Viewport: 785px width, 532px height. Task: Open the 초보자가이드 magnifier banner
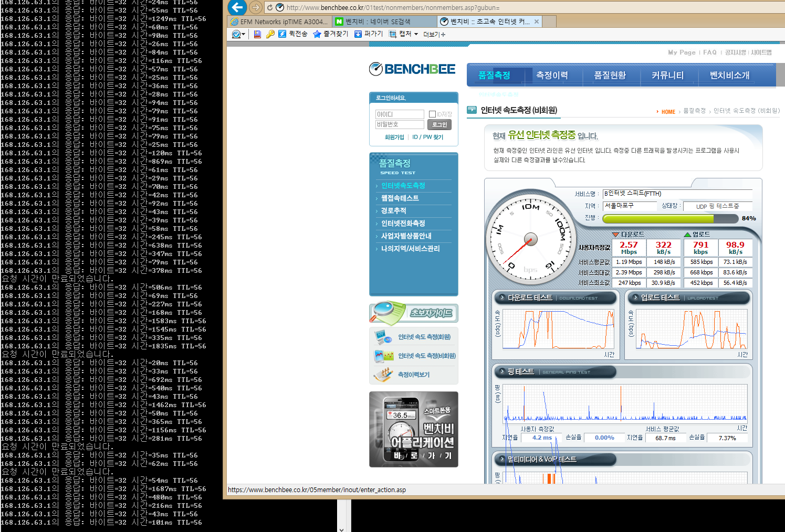414,313
